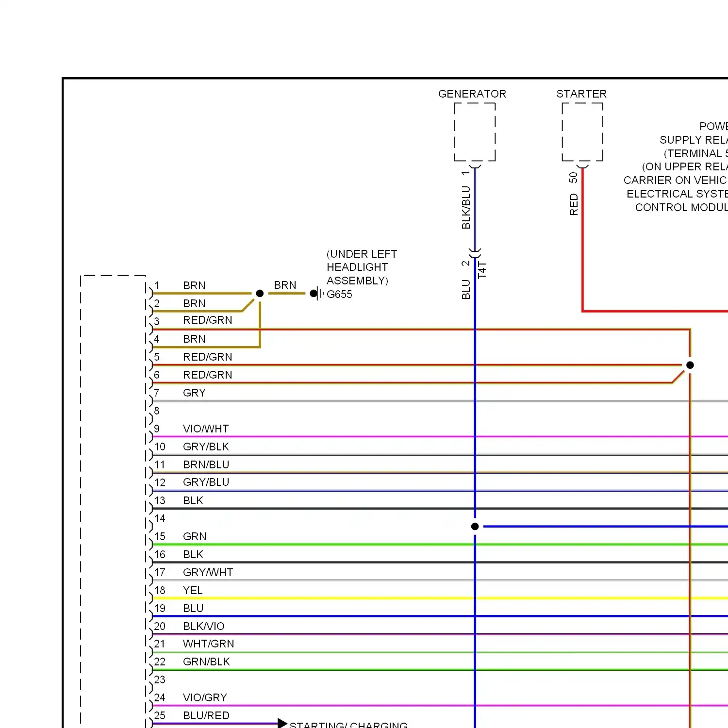Click the RED/GRN label on pin 3

coord(208,320)
